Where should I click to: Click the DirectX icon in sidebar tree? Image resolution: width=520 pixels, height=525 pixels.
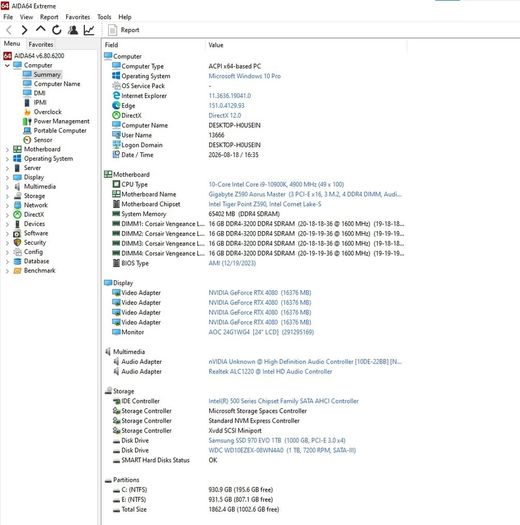tap(17, 214)
